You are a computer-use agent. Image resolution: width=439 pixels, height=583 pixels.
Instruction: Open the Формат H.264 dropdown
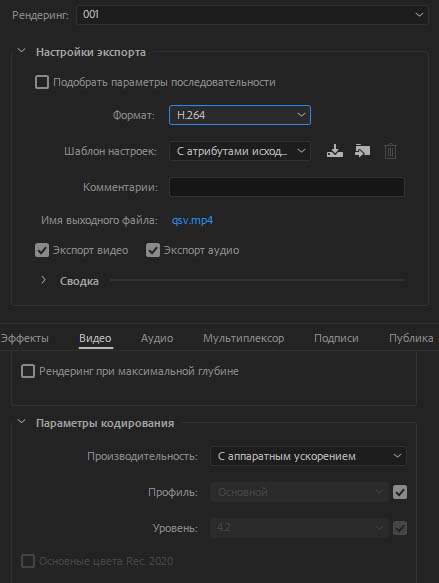point(240,115)
